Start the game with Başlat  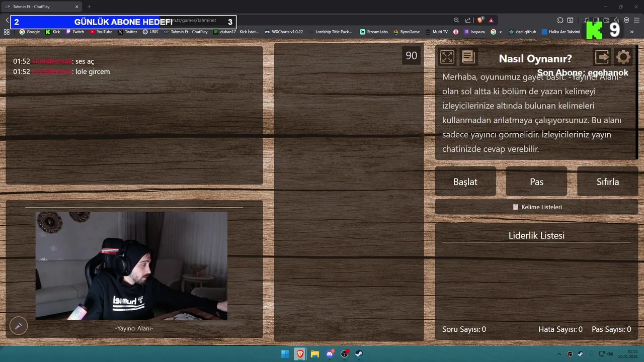465,182
